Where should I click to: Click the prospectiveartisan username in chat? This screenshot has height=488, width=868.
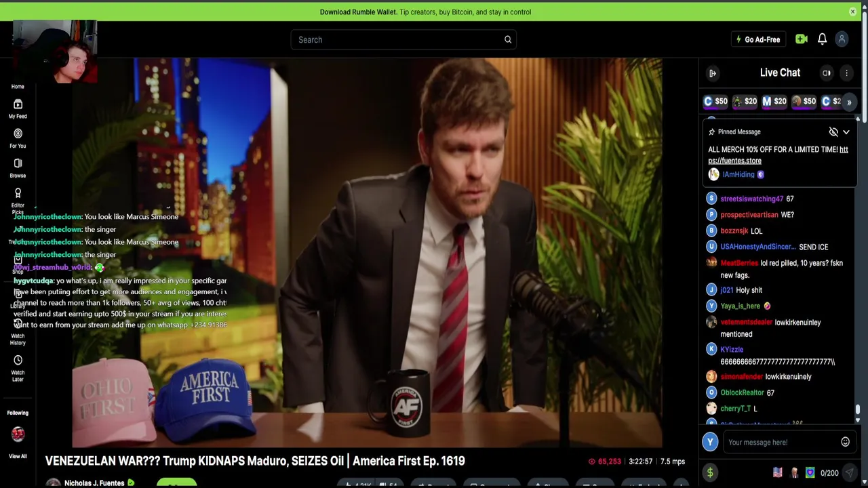[749, 215]
